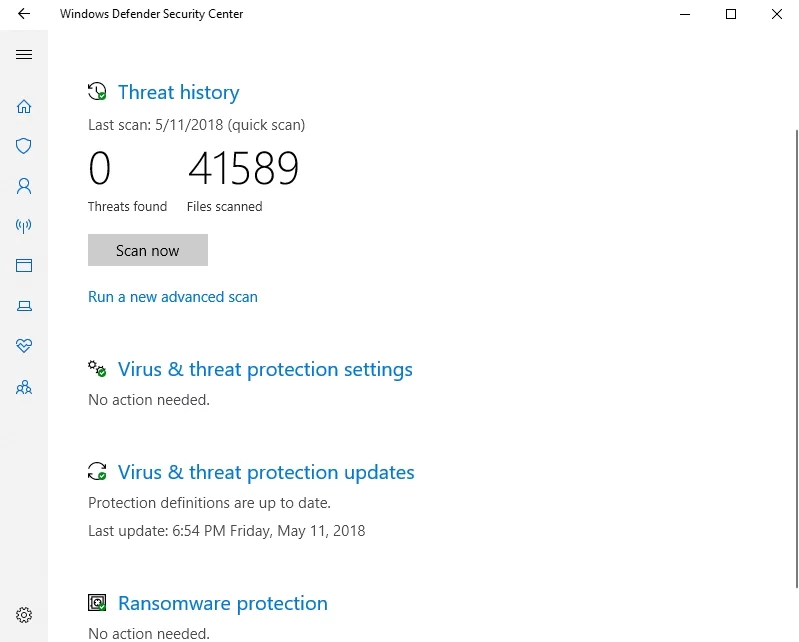This screenshot has height=642, width=799.
Task: Go to Home in sidebar
Action: point(24,106)
